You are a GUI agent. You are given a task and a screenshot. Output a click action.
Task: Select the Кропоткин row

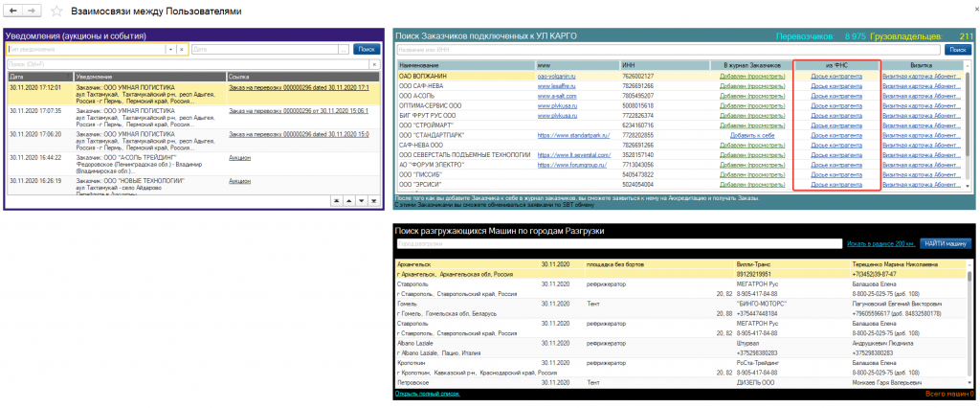(x=681, y=367)
